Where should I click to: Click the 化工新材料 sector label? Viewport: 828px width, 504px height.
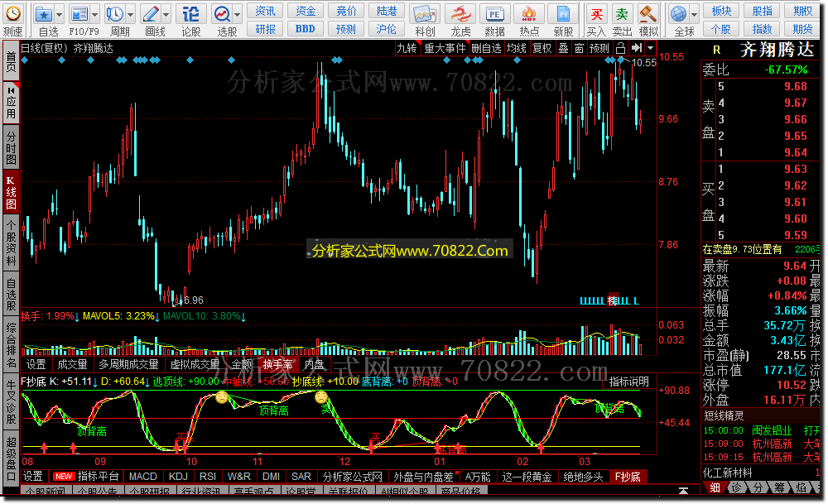pyautogui.click(x=727, y=473)
